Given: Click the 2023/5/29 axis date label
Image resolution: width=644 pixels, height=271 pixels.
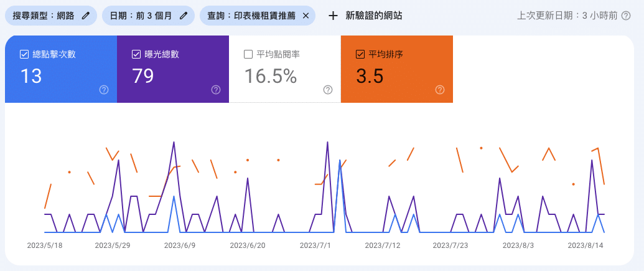Looking at the screenshot, I should click(x=113, y=245).
